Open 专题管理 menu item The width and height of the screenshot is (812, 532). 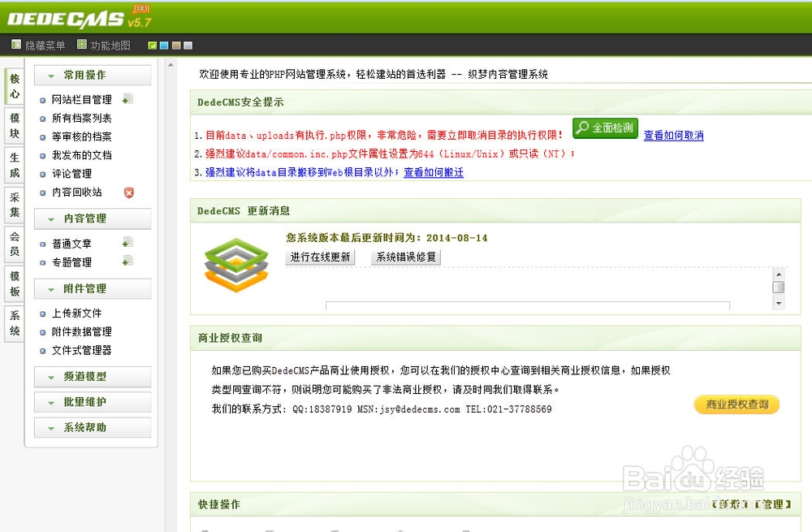pyautogui.click(x=72, y=262)
